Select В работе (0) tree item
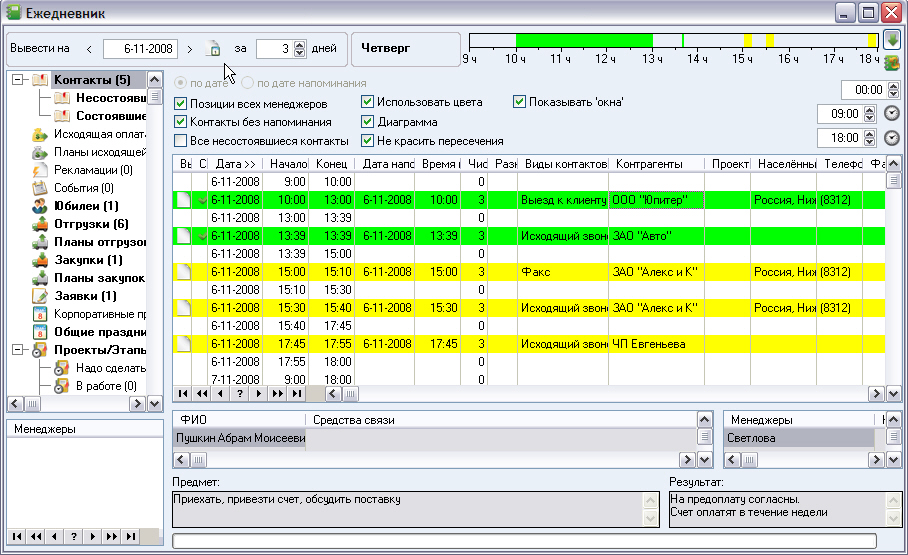The height and width of the screenshot is (555, 908). pos(106,386)
